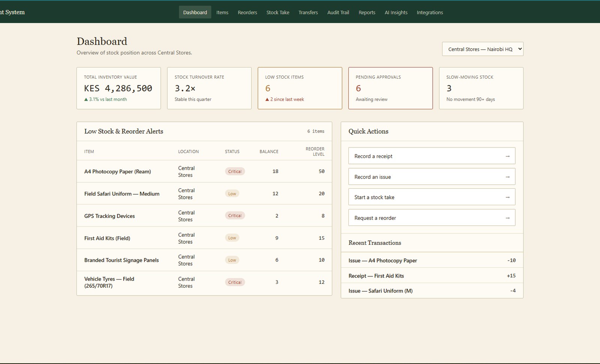Click Critical badge for GPS Tracking Devices
This screenshot has width=600, height=364.
click(235, 216)
